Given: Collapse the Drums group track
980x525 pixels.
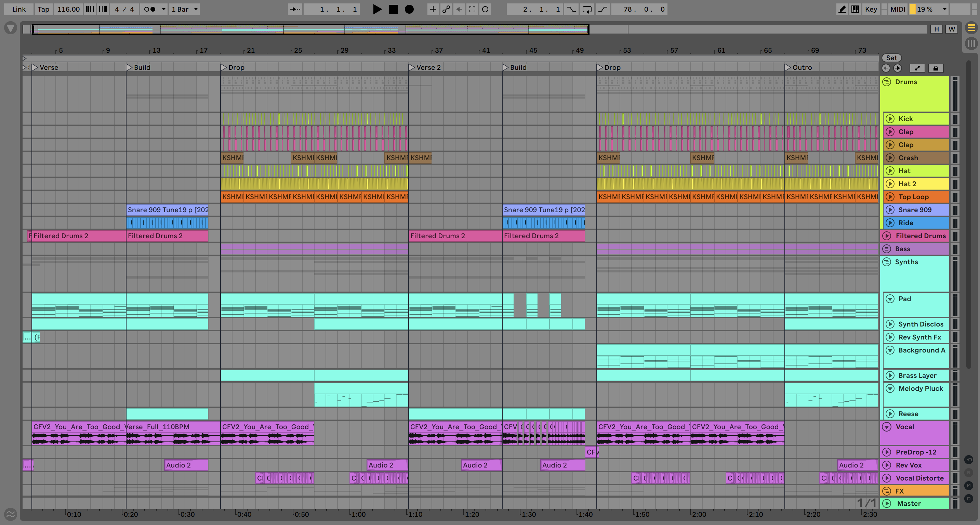Looking at the screenshot, I should (x=887, y=82).
